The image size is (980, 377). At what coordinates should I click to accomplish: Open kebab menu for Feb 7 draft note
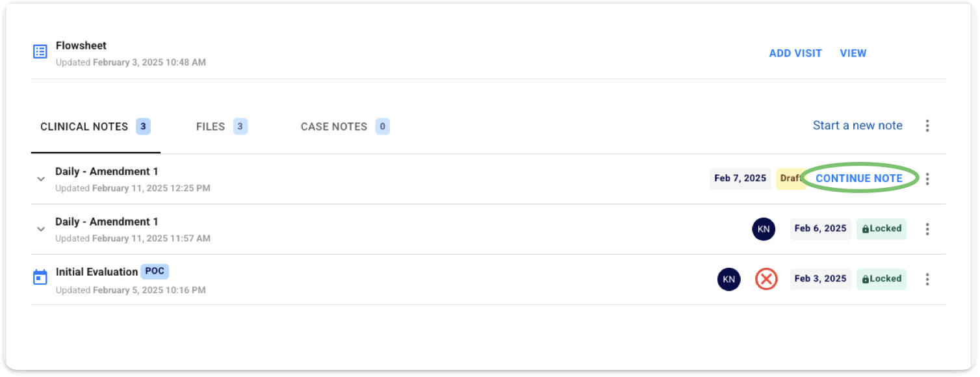pyautogui.click(x=927, y=179)
